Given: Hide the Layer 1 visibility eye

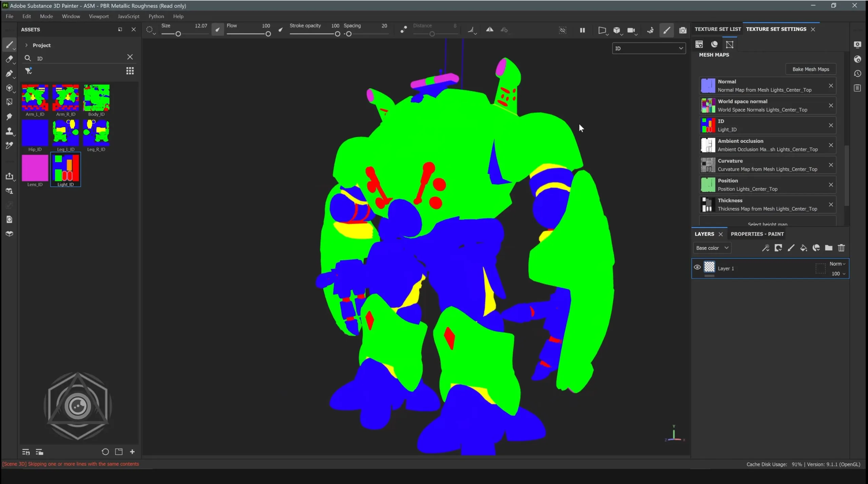Looking at the screenshot, I should point(697,268).
